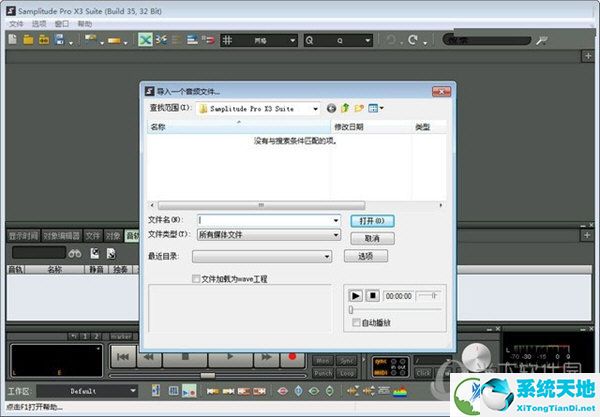Sort file list by 修改日期 column
The height and width of the screenshot is (417, 600).
[x=371, y=127]
